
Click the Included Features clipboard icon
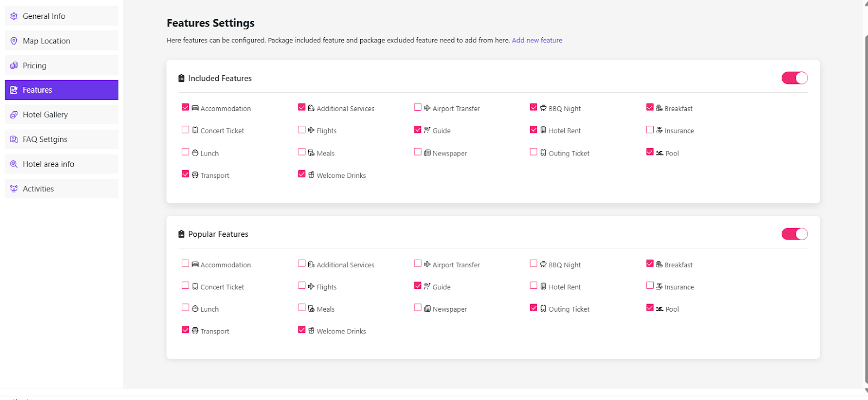click(181, 79)
